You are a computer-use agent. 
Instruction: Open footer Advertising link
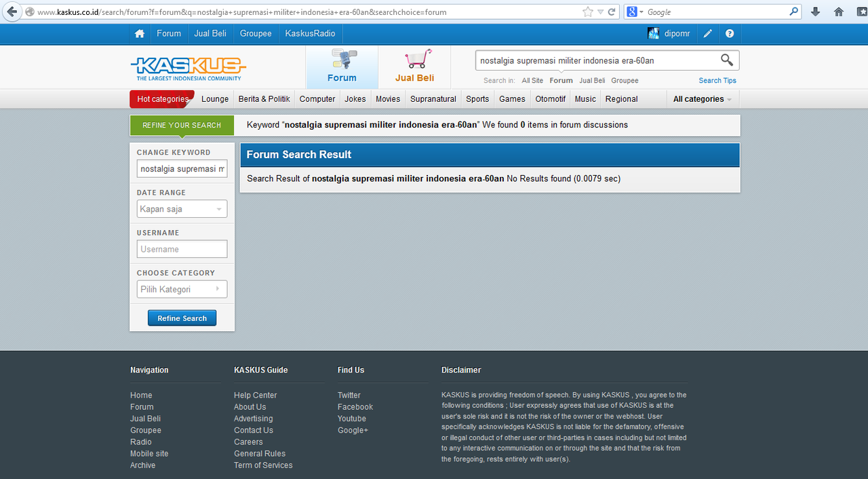click(254, 419)
